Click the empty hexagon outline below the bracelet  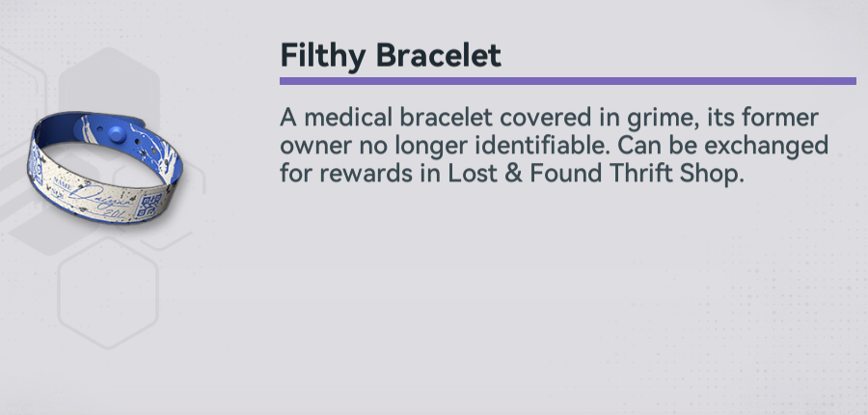108,293
